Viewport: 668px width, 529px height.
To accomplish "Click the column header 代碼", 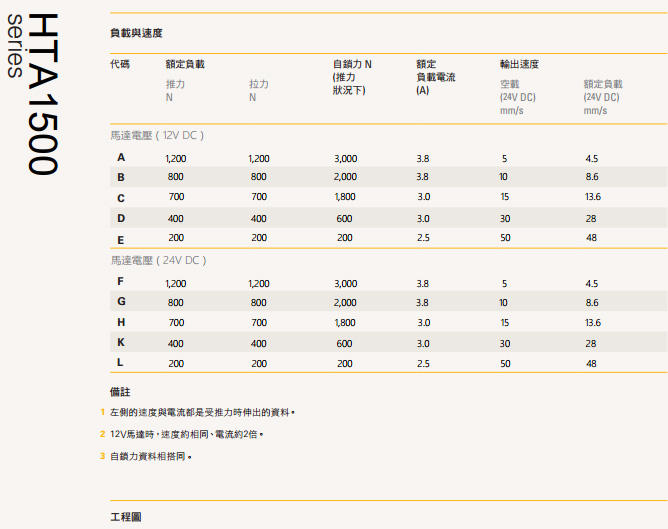I will [x=120, y=64].
